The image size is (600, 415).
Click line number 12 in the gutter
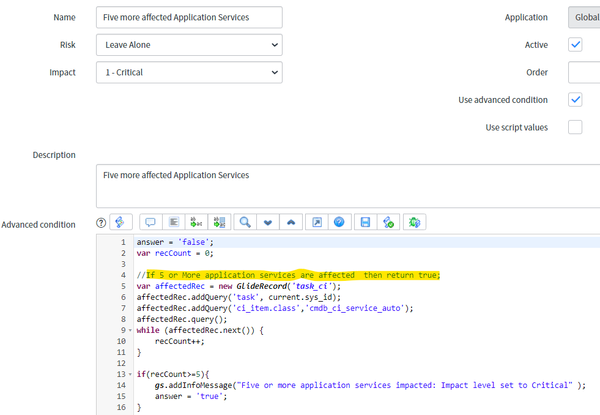click(x=121, y=363)
